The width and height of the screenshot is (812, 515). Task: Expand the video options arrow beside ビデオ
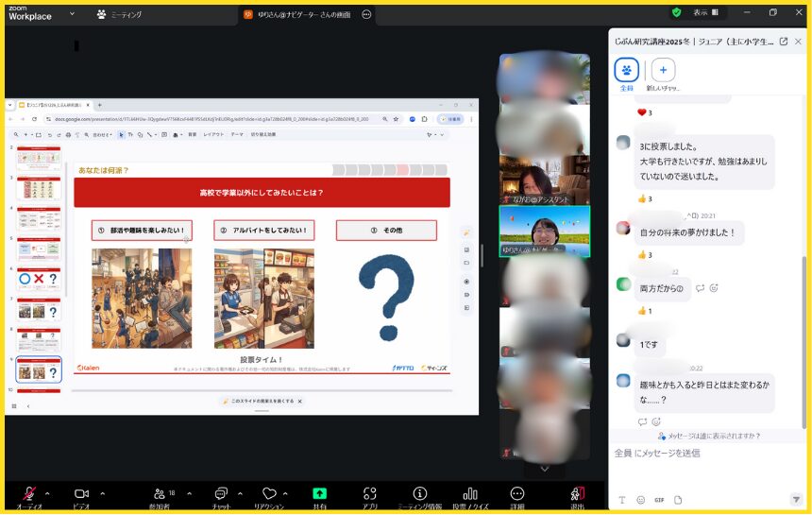(x=102, y=493)
